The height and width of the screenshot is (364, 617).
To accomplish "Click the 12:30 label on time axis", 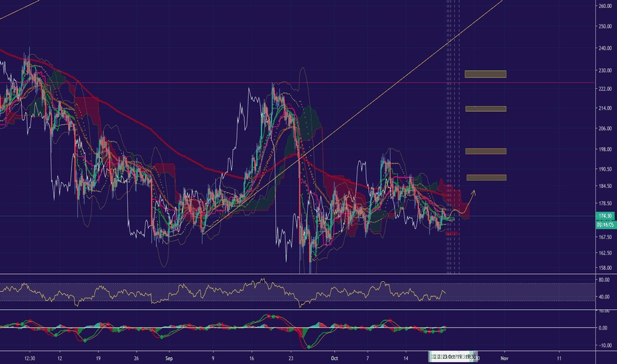I will [x=30, y=358].
